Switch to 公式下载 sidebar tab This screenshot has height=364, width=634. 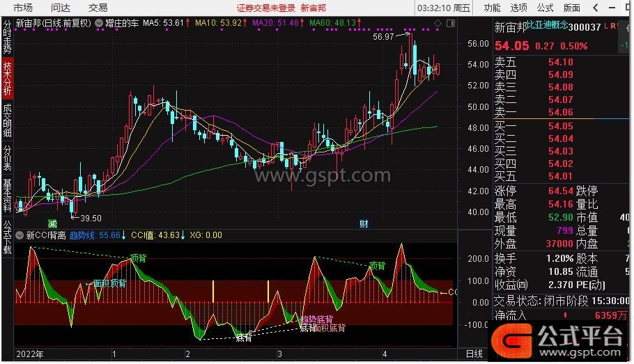pos(7,237)
